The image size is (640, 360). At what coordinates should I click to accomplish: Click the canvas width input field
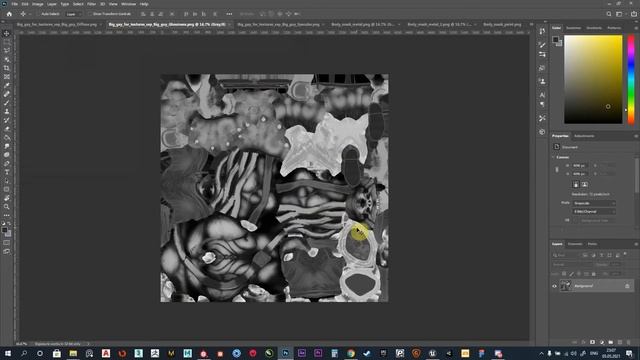(579, 165)
